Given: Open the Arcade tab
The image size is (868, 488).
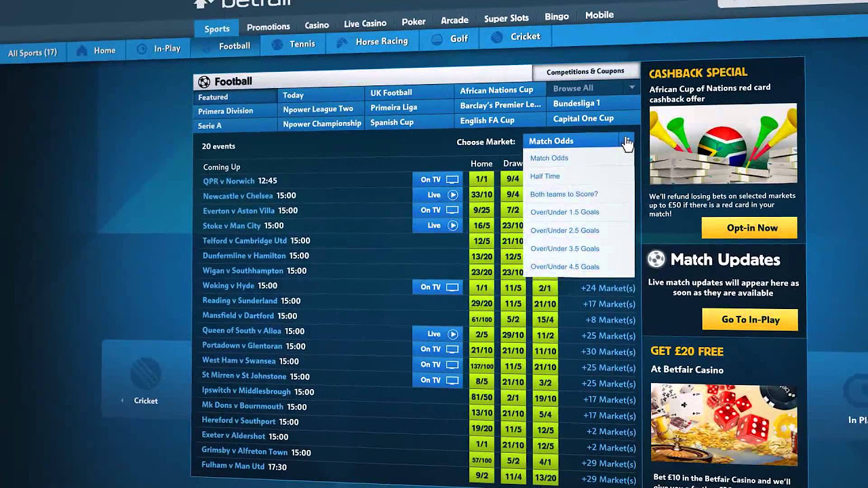Looking at the screenshot, I should 455,20.
